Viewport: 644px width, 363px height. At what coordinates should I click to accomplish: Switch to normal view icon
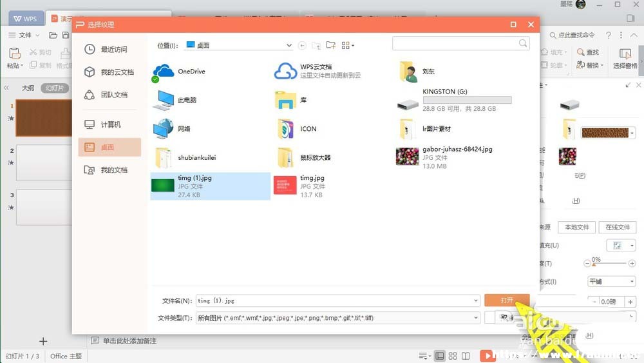point(439,356)
